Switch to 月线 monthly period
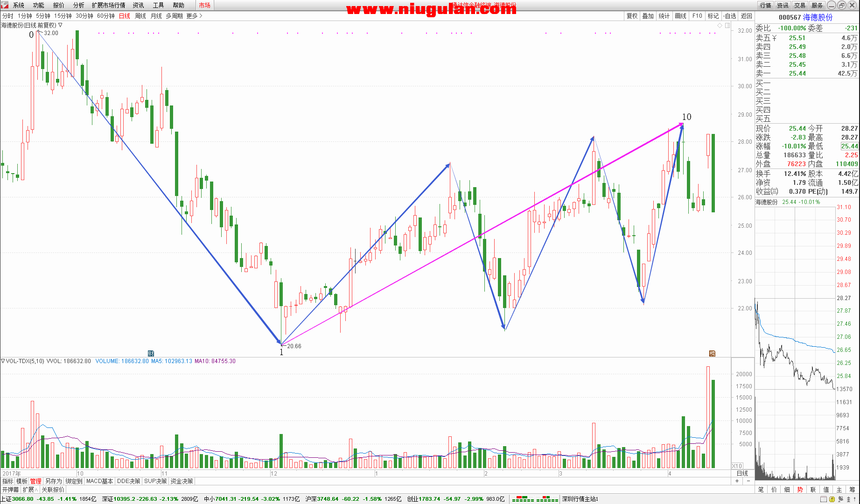860x504 pixels. point(156,16)
